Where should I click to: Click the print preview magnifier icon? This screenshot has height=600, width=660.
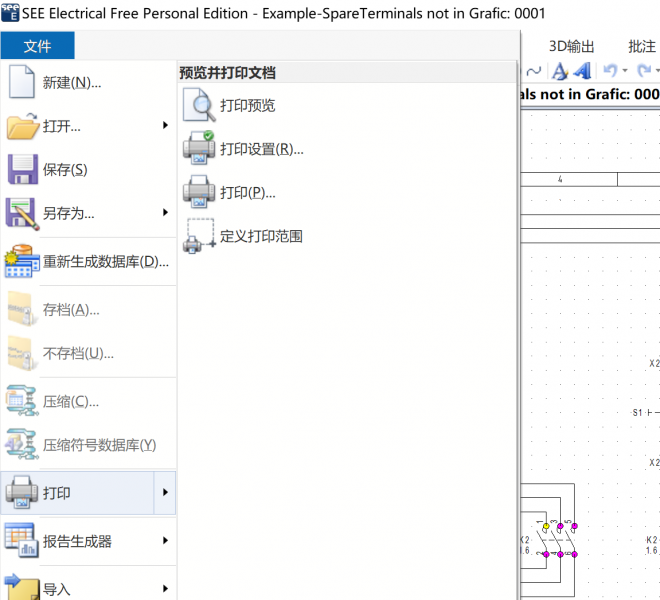coord(199,105)
